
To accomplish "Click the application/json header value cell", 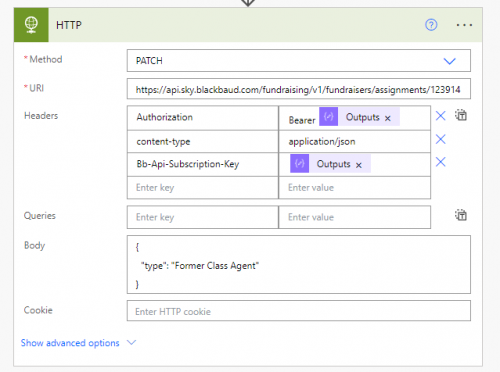I will point(354,142).
